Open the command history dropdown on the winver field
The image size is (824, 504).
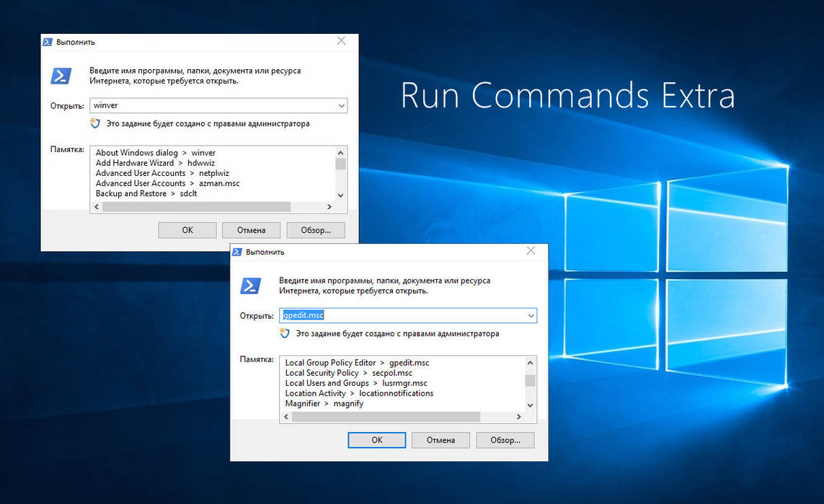click(x=341, y=105)
